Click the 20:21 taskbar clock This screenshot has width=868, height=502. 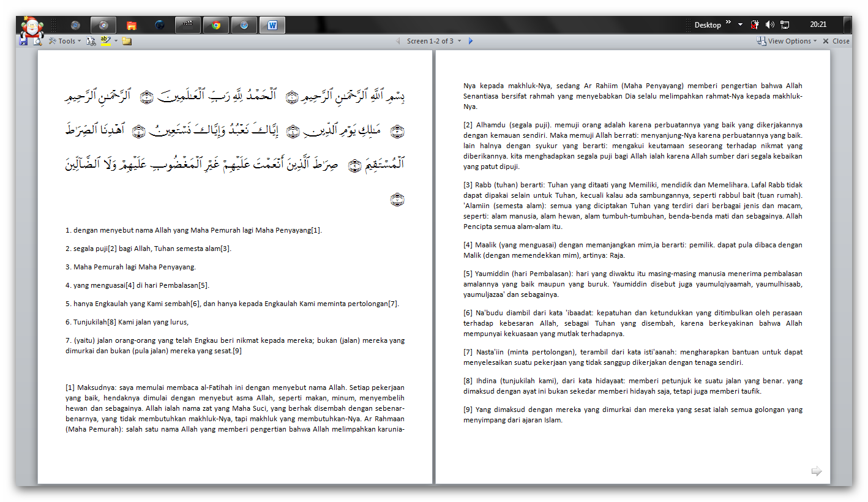tap(818, 25)
